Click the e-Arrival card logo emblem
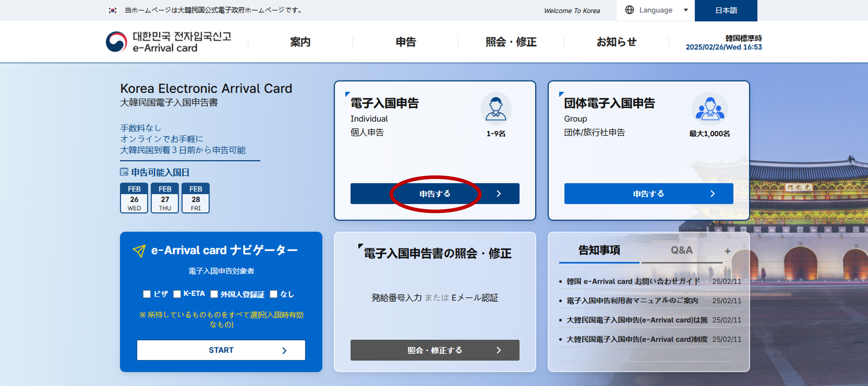This screenshot has height=386, width=868. (116, 42)
